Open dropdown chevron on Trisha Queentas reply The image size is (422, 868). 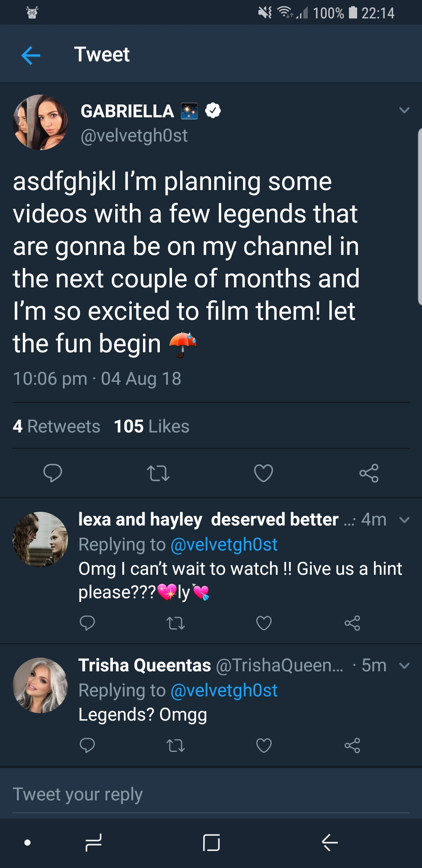click(404, 665)
